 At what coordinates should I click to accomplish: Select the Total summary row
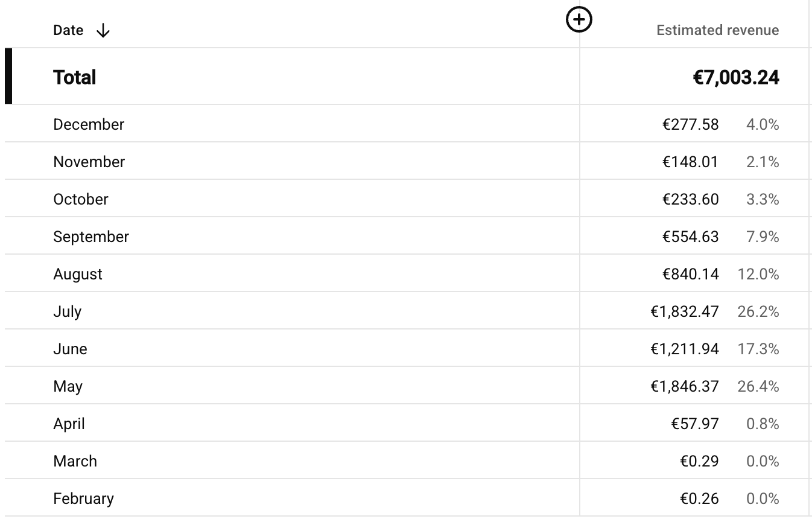75,77
